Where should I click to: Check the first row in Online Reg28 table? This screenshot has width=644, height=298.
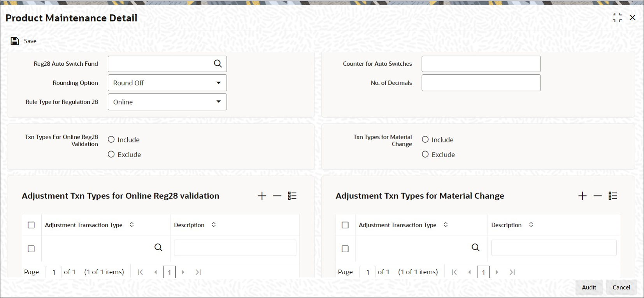pyautogui.click(x=32, y=249)
